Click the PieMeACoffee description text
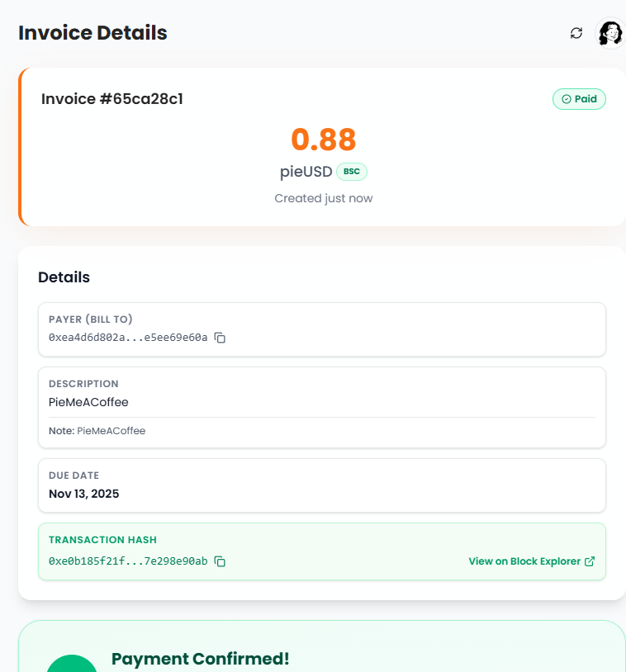The height and width of the screenshot is (672, 626). click(88, 402)
